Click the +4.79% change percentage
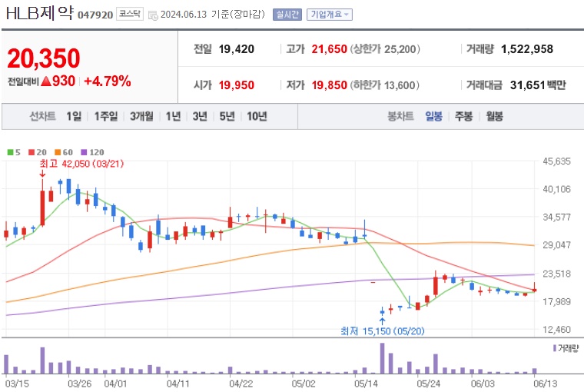The image size is (584, 392). tap(108, 81)
